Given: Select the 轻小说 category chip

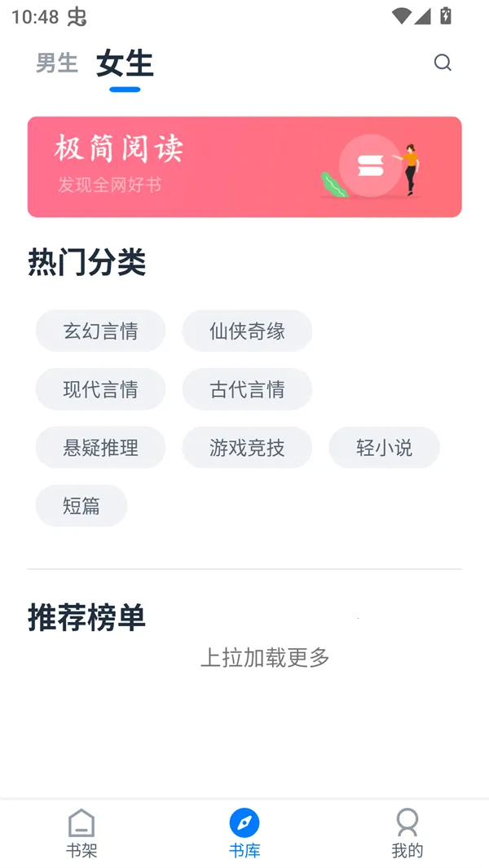Looking at the screenshot, I should coord(384,448).
